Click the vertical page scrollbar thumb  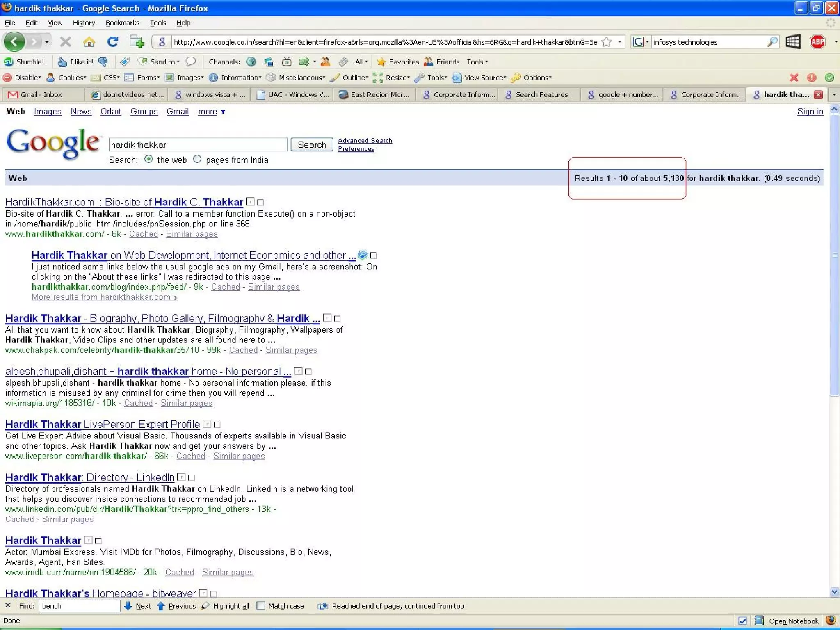[834, 254]
